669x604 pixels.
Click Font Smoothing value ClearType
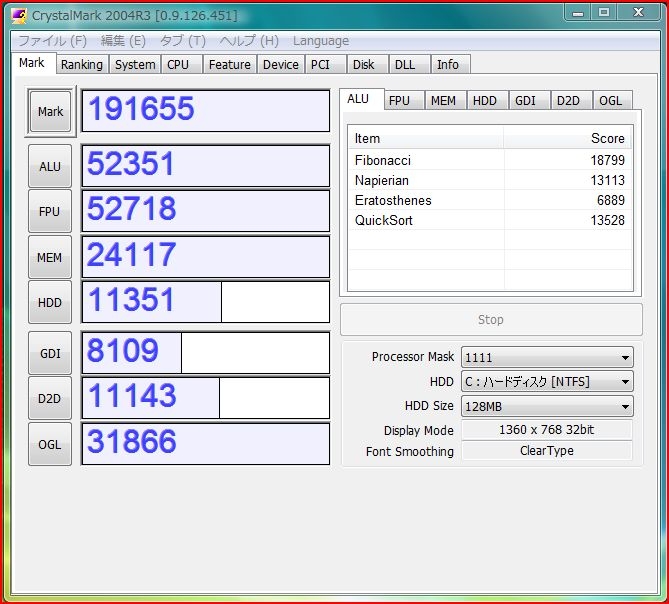[x=547, y=451]
